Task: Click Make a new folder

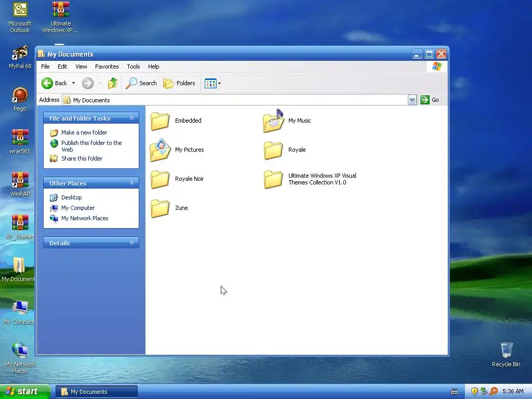Action: tap(84, 132)
